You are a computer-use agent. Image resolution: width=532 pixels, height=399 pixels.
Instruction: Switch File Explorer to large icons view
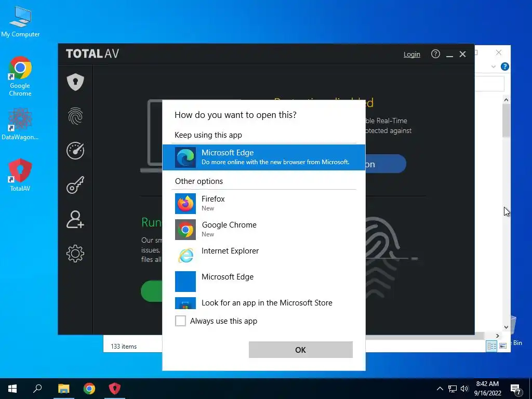click(503, 345)
